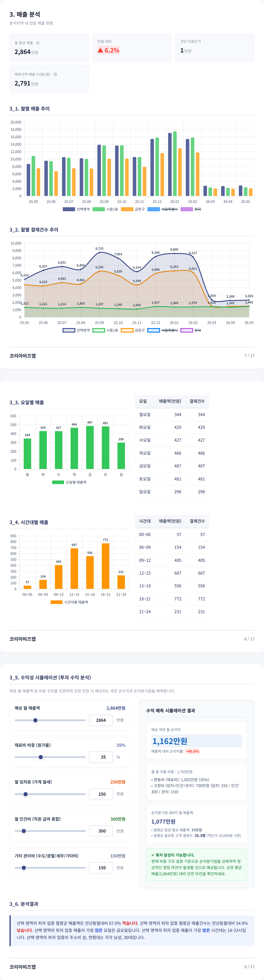The width and height of the screenshot is (264, 980).
Task: Click the 150 management cost input field
Action: pos(101,868)
